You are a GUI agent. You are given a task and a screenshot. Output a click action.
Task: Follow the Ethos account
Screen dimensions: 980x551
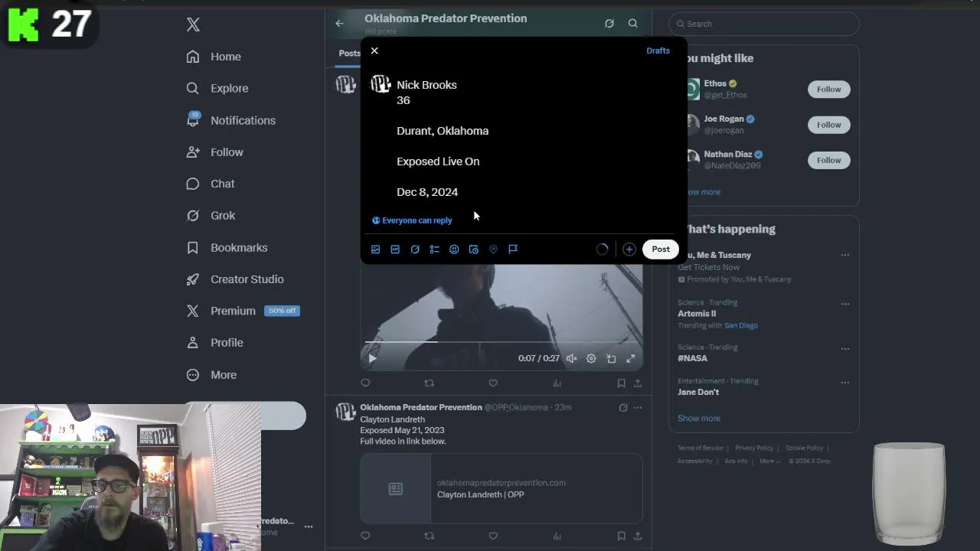coord(828,90)
